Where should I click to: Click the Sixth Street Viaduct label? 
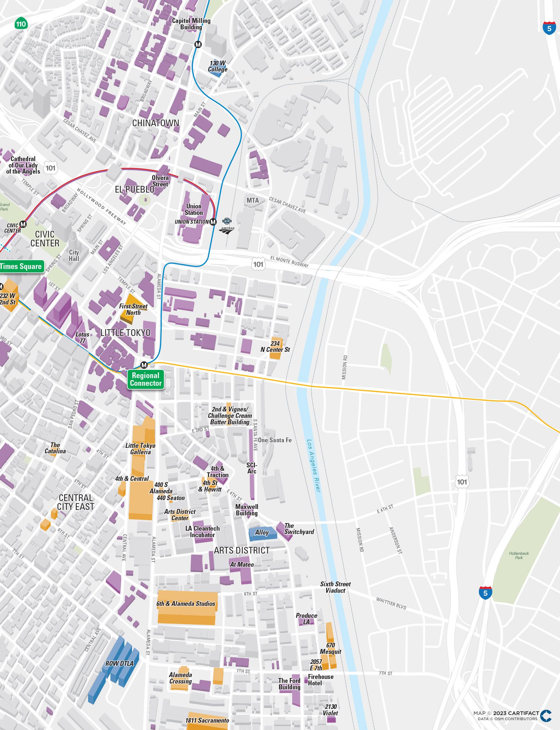(335, 587)
